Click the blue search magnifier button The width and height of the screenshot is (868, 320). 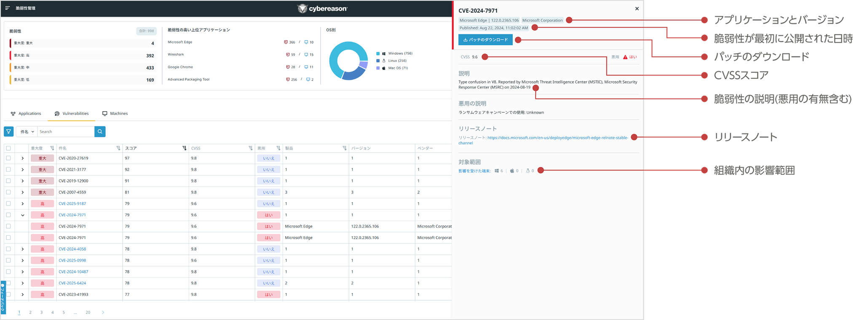(x=100, y=132)
